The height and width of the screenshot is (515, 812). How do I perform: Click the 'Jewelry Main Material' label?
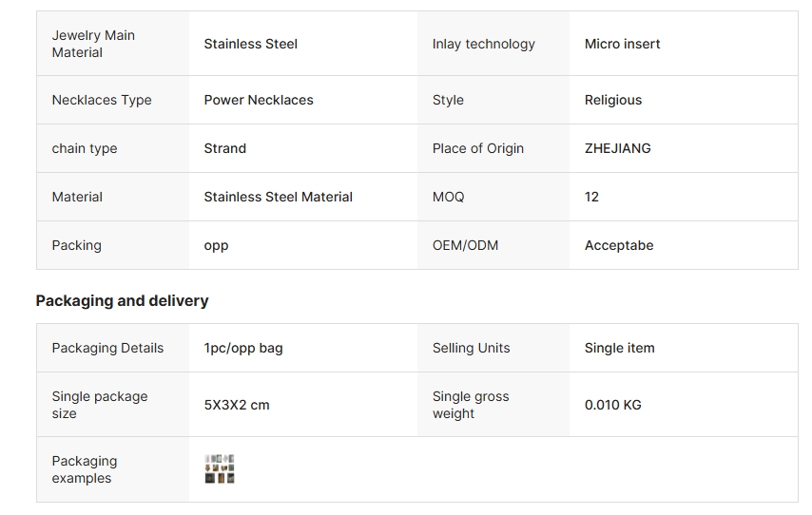[x=93, y=44]
